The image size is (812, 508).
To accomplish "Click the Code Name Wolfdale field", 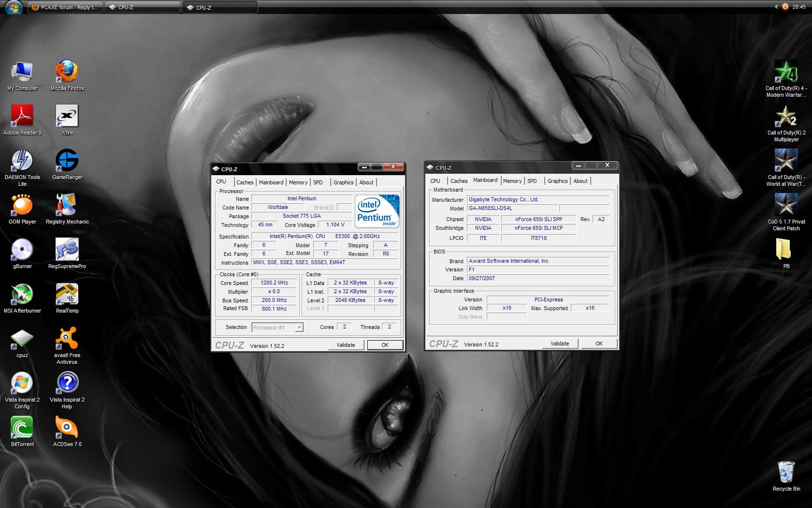I will (278, 207).
